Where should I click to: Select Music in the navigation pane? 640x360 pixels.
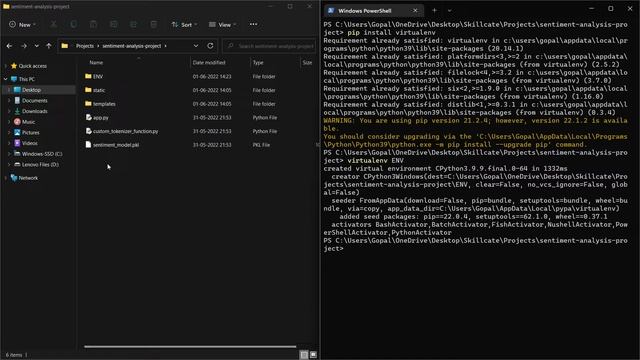coord(28,122)
